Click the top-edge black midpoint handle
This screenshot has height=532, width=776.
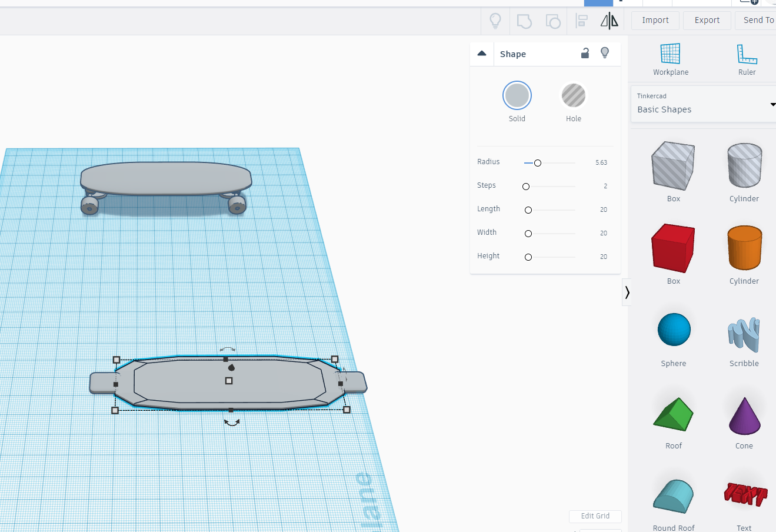coord(225,359)
